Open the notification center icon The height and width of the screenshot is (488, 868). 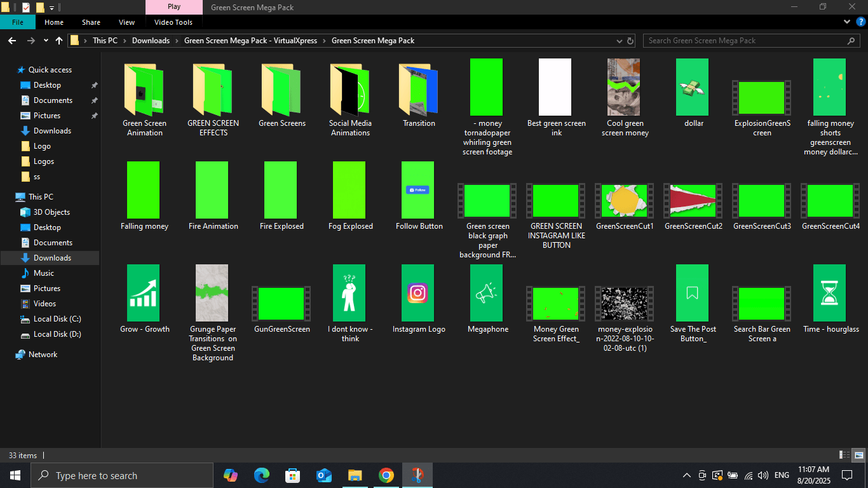point(846,475)
